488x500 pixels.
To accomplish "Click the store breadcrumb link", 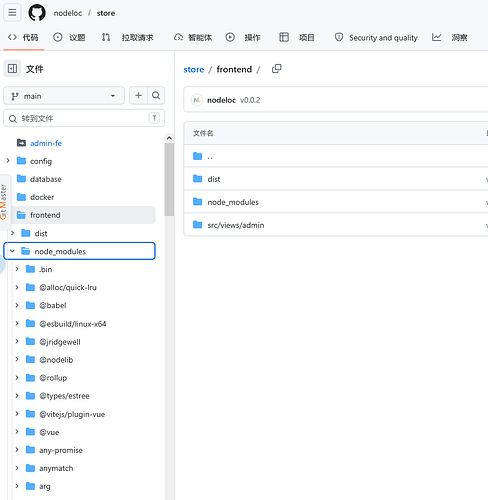I will [194, 69].
